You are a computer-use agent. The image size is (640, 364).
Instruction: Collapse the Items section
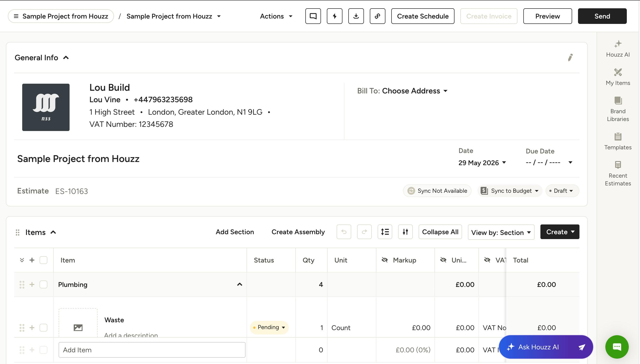point(53,232)
